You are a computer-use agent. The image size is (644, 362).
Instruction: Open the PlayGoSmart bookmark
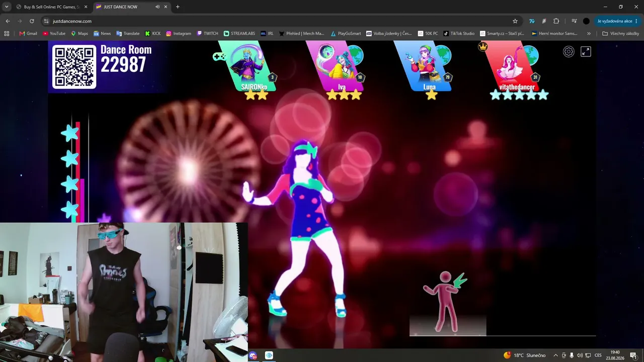(x=346, y=34)
